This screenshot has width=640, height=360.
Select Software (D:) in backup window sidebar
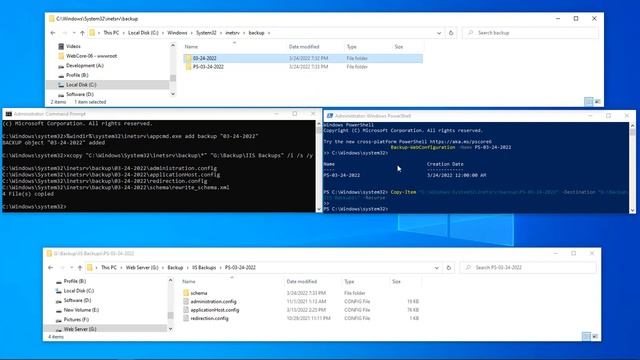80,94
